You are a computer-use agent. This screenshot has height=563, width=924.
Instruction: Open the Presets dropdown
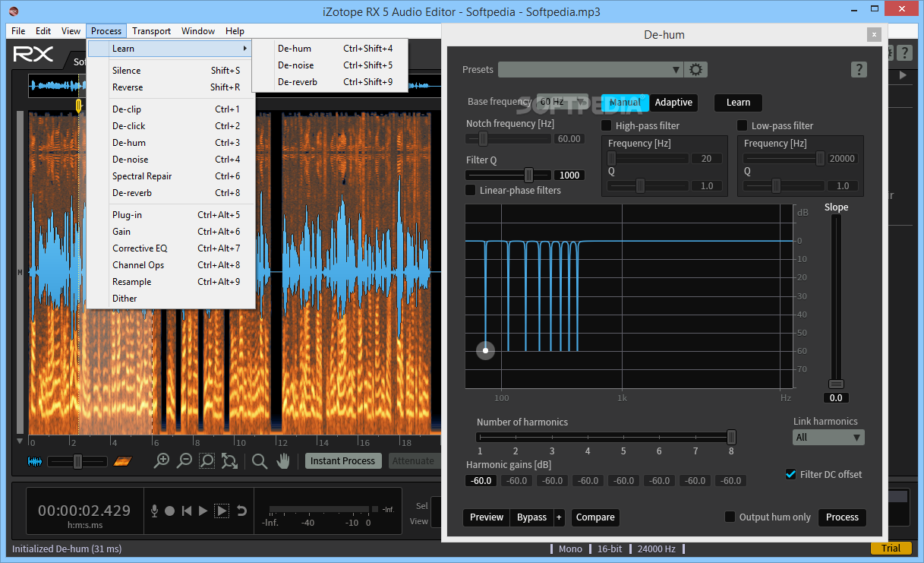(591, 69)
